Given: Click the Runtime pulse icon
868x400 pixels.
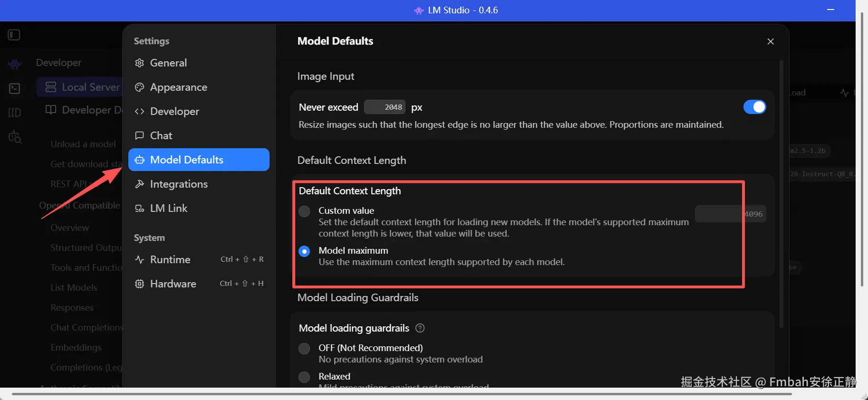Looking at the screenshot, I should pos(139,259).
